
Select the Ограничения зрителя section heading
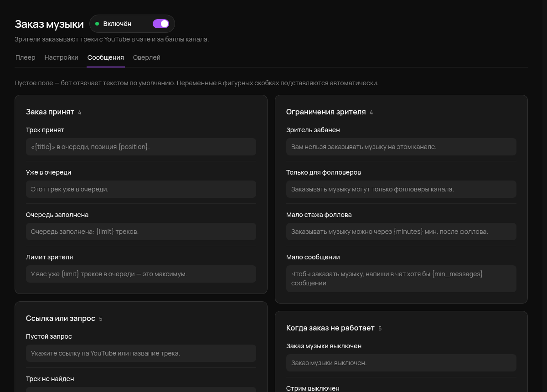pyautogui.click(x=326, y=112)
